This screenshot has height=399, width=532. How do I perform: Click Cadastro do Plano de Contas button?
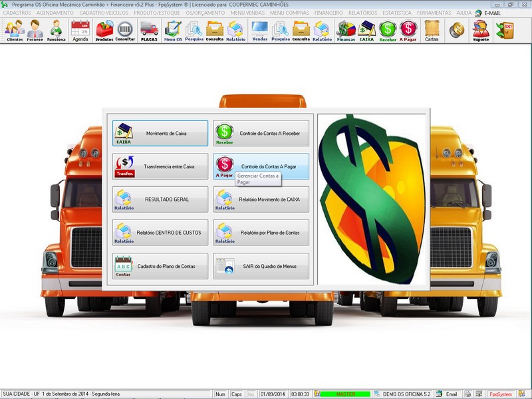click(x=160, y=267)
